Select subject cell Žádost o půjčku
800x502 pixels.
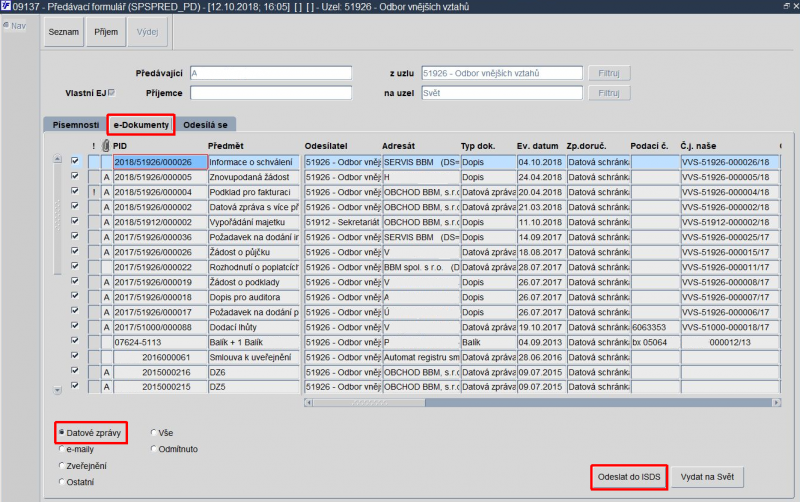click(x=254, y=252)
